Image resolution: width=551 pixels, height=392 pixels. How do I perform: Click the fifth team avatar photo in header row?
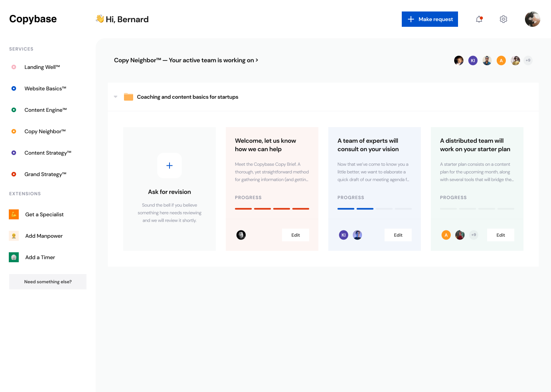tap(515, 60)
